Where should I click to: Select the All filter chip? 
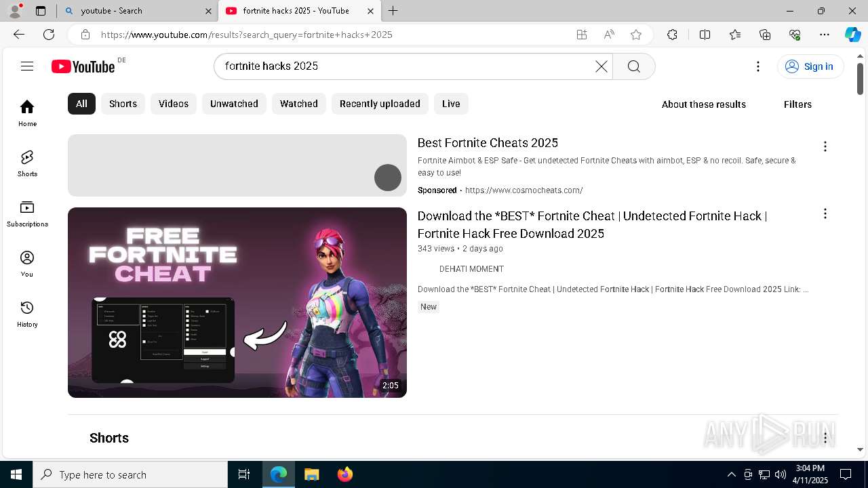(81, 104)
